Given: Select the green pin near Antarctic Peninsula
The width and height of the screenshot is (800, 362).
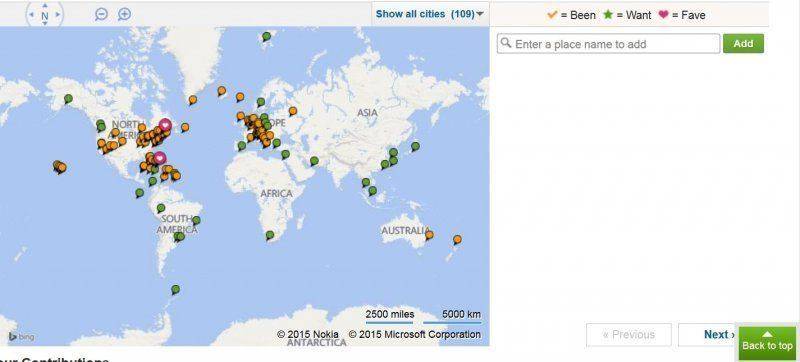Looking at the screenshot, I should tap(176, 290).
